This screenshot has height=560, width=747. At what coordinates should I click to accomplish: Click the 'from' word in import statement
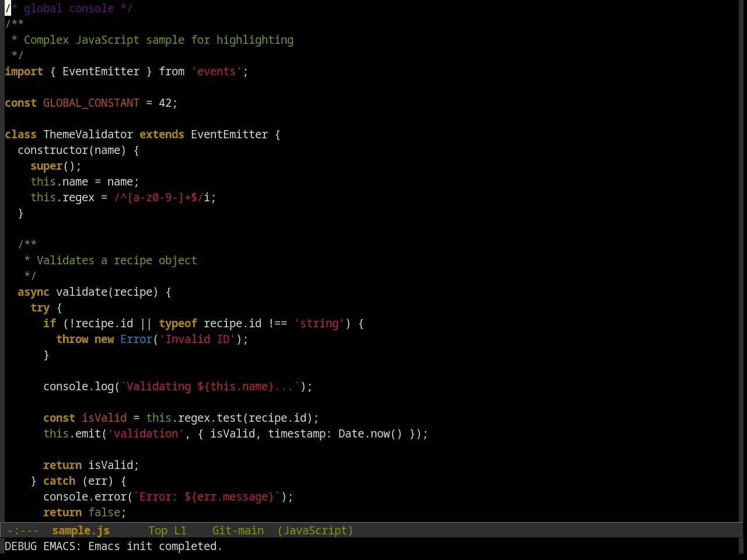(x=172, y=71)
